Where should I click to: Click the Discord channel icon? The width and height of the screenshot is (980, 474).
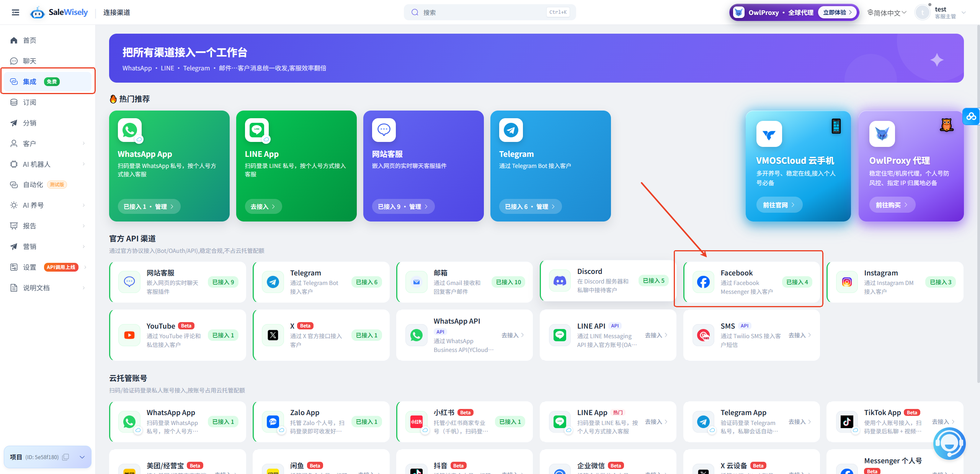click(x=560, y=281)
